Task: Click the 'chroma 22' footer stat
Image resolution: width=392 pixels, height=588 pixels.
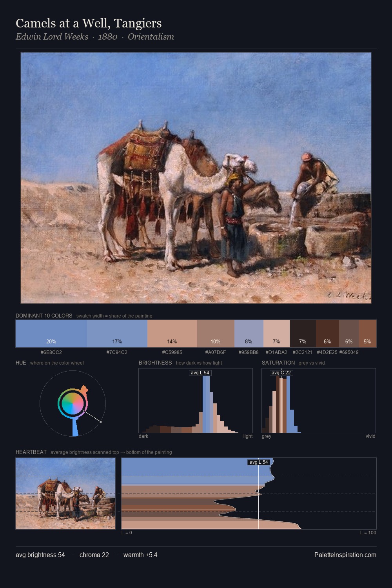Action: 94,555
